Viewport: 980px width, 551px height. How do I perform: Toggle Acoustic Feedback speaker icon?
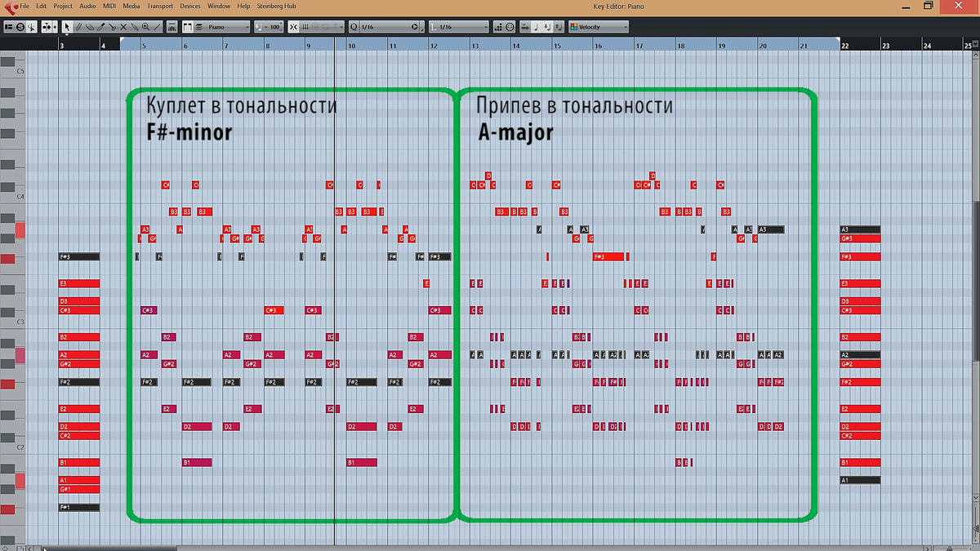point(32,27)
